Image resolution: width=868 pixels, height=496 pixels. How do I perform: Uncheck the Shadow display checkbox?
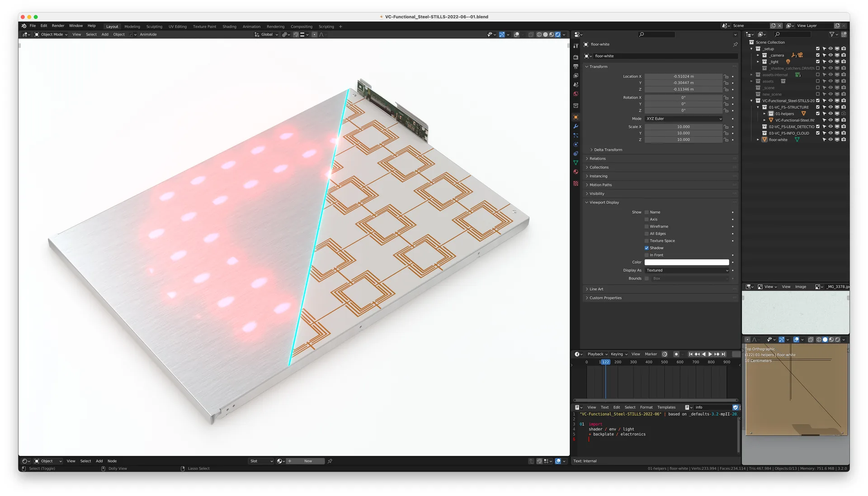646,248
